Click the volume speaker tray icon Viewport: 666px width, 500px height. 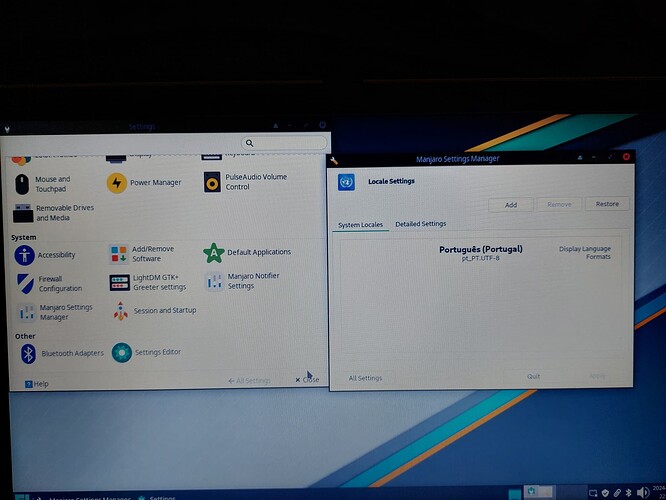pos(643,492)
